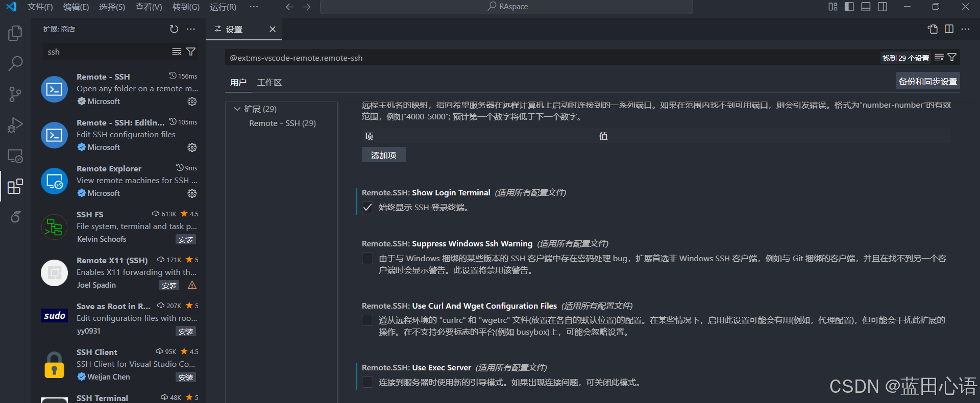Switch to the 工作区 settings tab
Viewport: 980px width, 403px height.
tap(269, 82)
